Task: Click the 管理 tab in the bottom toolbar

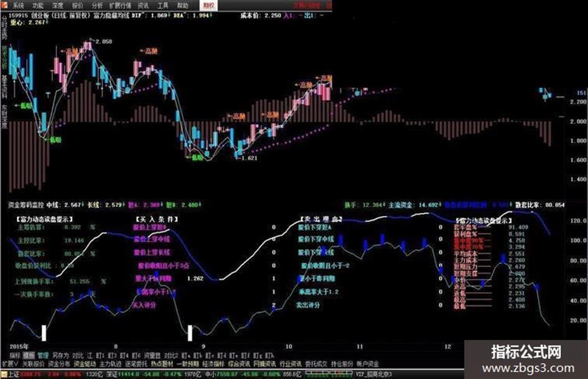Action: 43,355
